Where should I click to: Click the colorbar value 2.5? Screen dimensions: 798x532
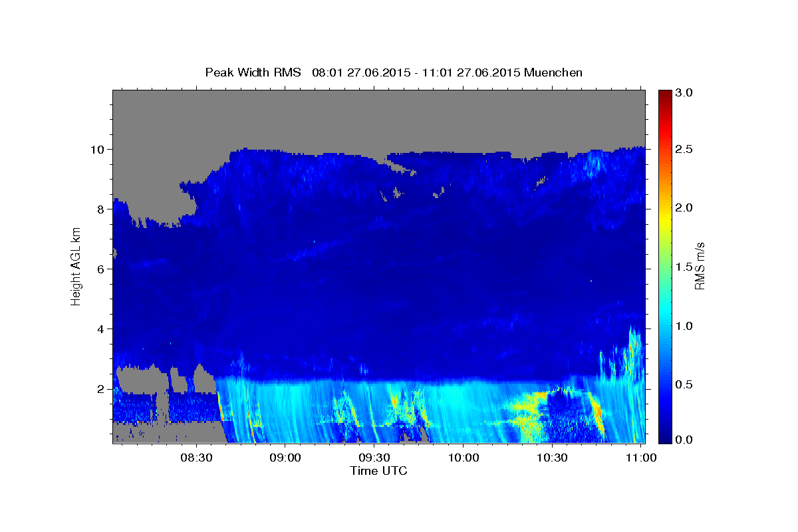685,149
